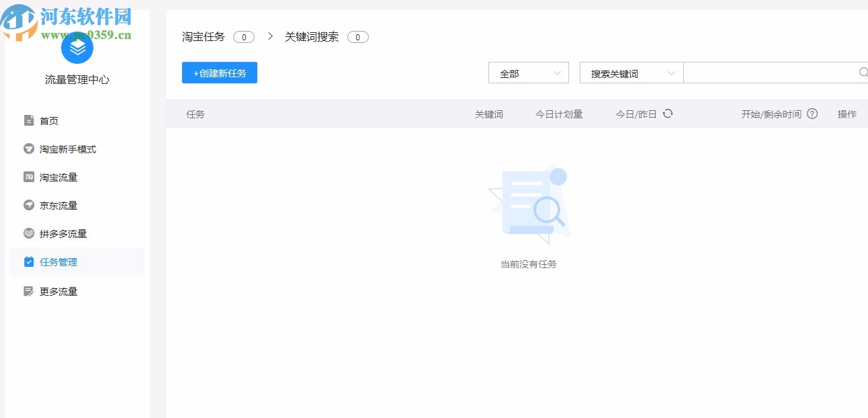Select the 淘宝新手模式 shield icon

28,149
